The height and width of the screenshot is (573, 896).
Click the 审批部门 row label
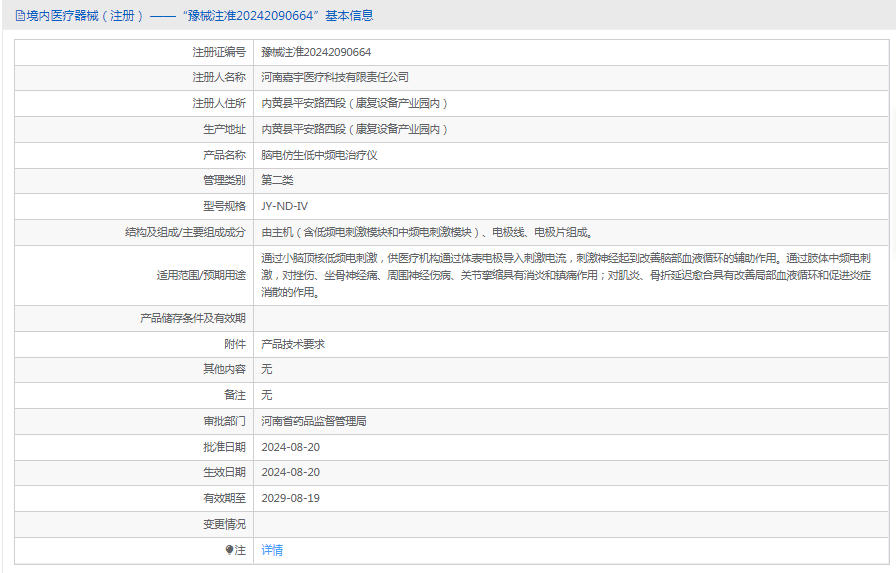(224, 421)
